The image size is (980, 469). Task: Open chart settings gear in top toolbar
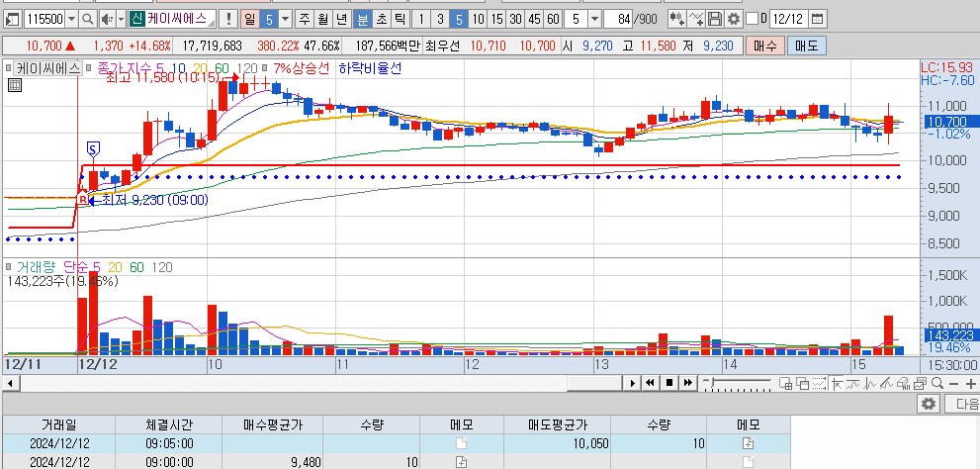point(733,19)
